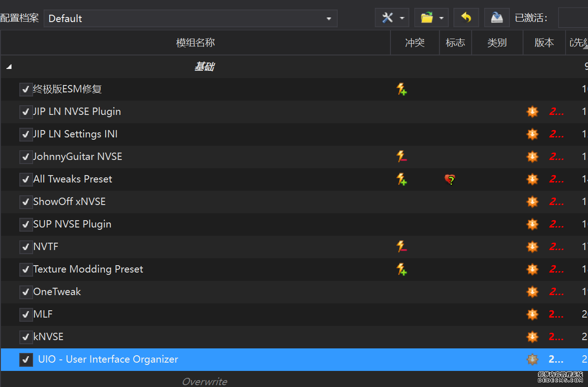The image size is (588, 387).
Task: Sort by the 冲突 column header
Action: 414,43
